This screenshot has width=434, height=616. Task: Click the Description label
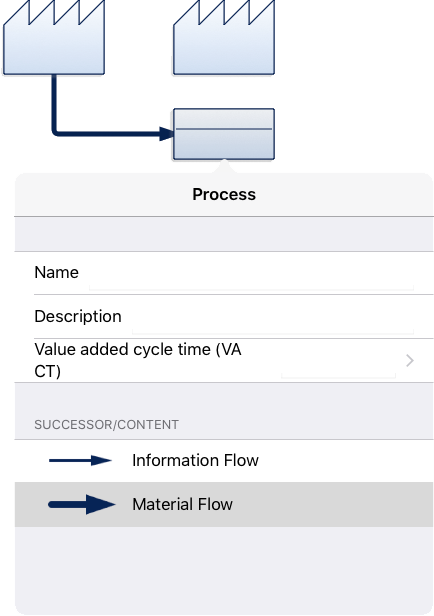(78, 317)
